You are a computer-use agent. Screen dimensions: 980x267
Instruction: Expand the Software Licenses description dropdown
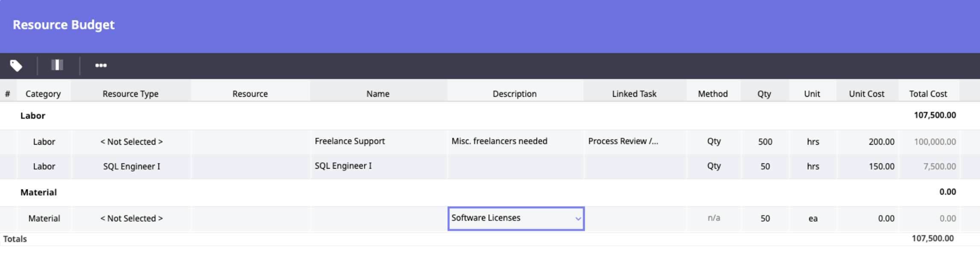[578, 219]
